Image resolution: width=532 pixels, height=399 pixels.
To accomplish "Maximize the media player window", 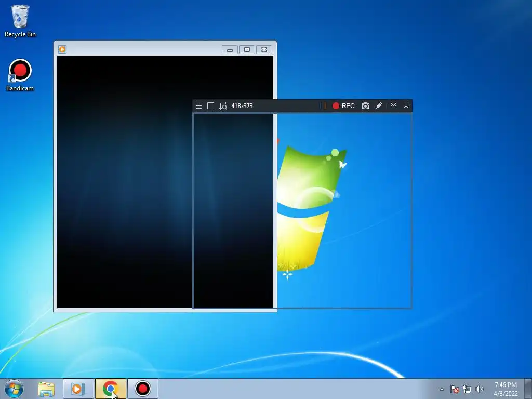I will 247,50.
